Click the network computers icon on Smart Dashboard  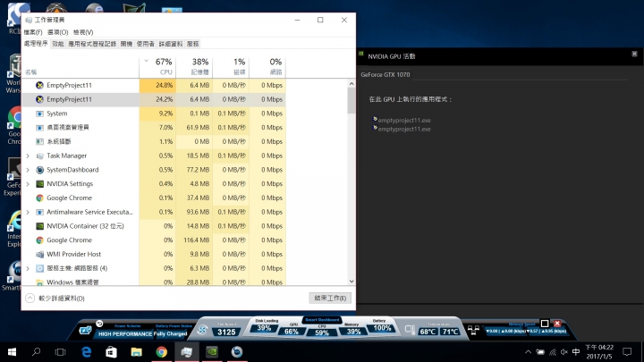(473, 330)
